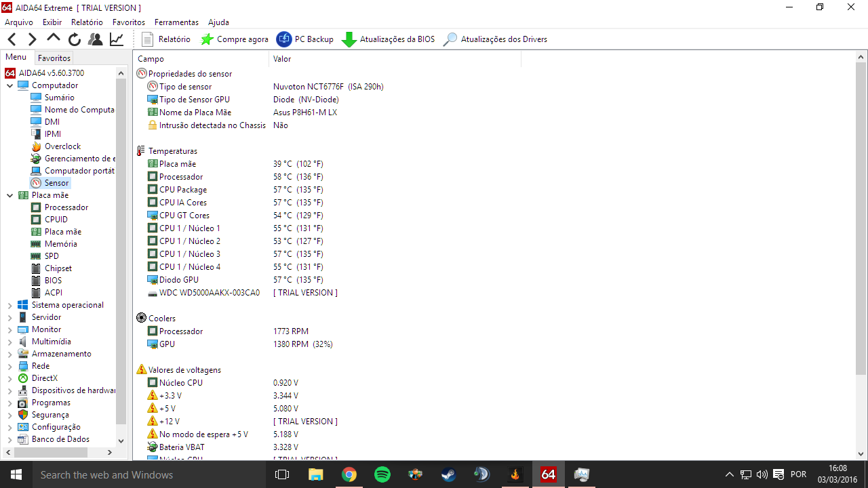Open the Arquivo menu
868x488 pixels.
point(19,22)
